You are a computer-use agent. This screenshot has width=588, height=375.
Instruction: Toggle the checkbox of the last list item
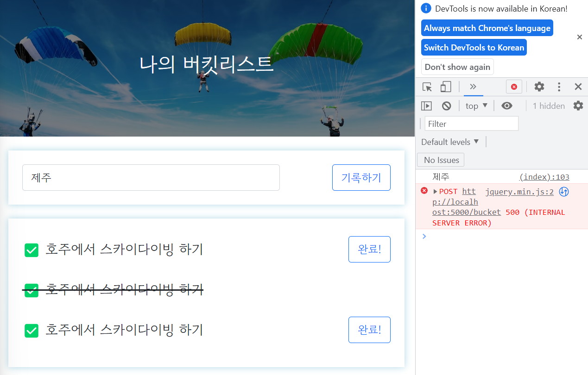tap(31, 331)
